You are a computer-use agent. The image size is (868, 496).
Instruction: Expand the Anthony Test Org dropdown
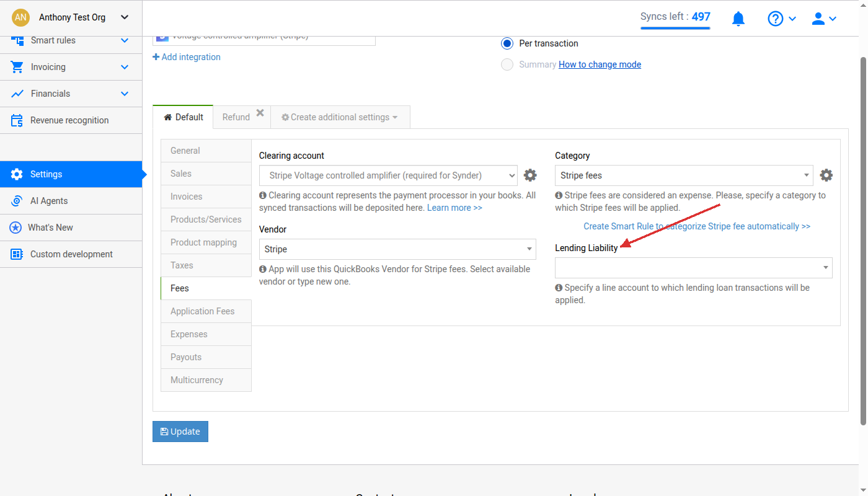125,17
